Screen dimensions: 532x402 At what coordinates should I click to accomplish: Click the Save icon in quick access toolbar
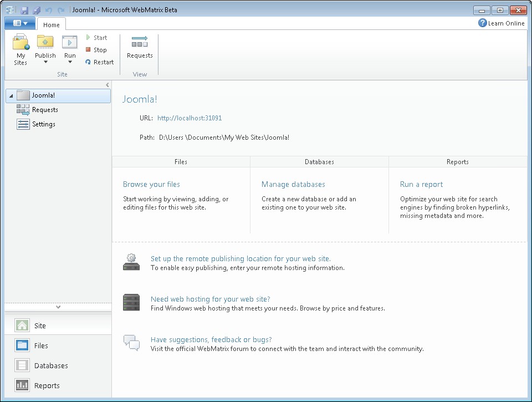(24, 10)
